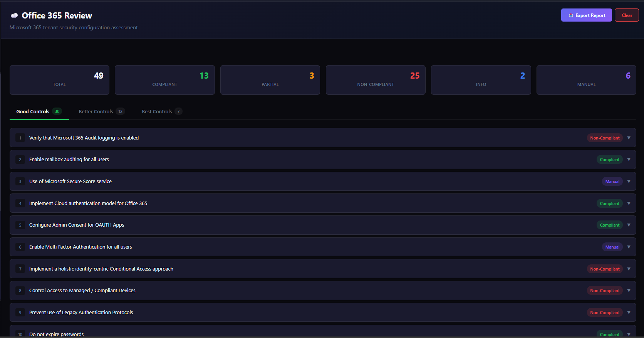Click the Export Report button
This screenshot has height=338, width=644.
586,15
